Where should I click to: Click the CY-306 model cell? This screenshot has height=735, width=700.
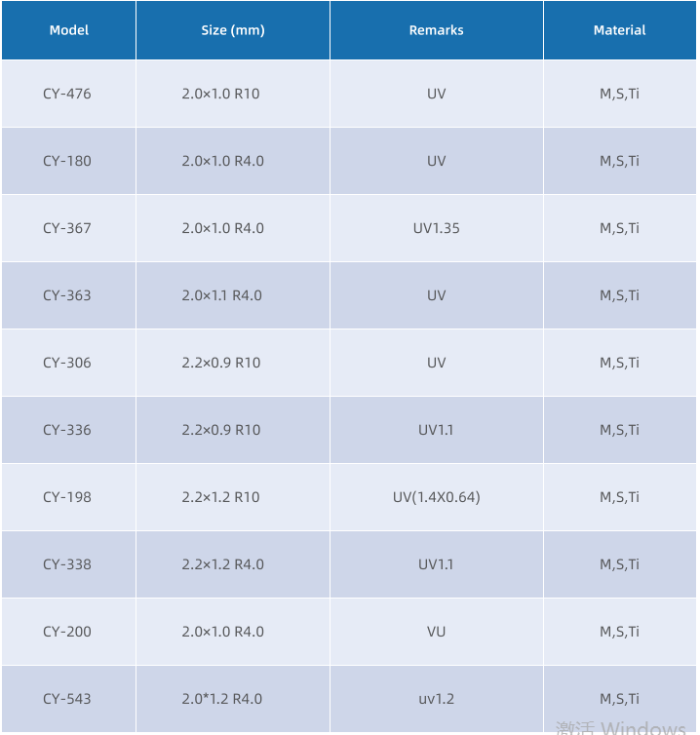[67, 363]
